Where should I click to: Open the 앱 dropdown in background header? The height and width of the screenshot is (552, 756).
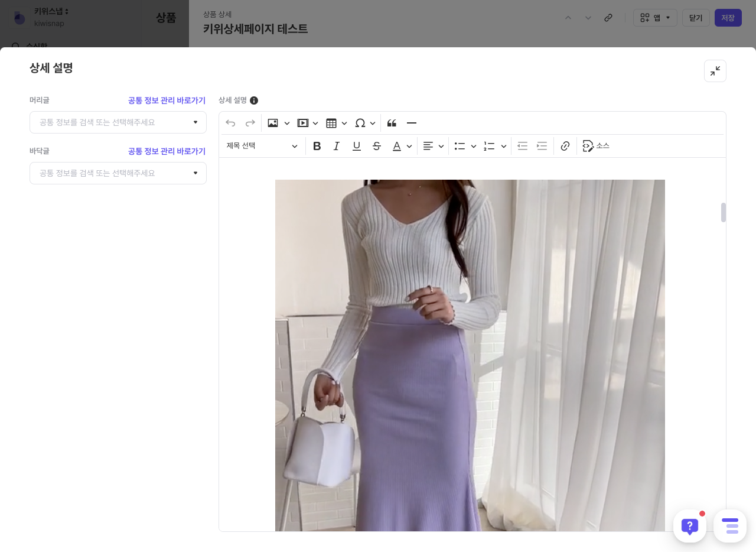(655, 18)
